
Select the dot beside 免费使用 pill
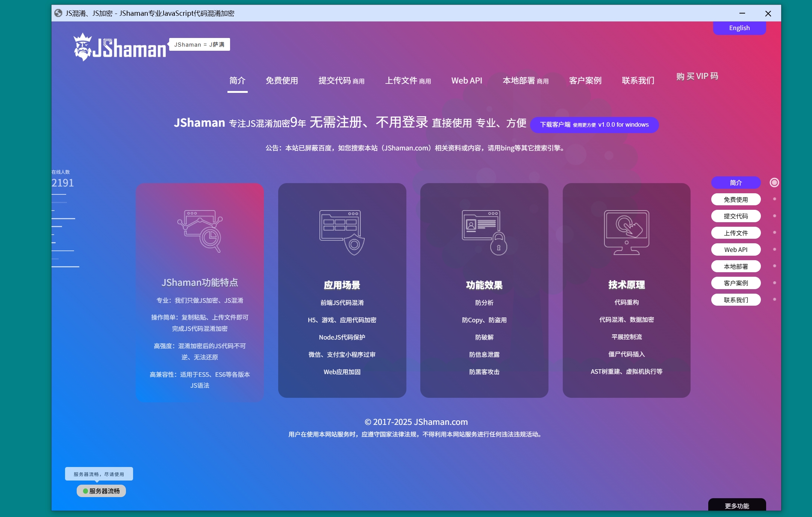click(774, 199)
